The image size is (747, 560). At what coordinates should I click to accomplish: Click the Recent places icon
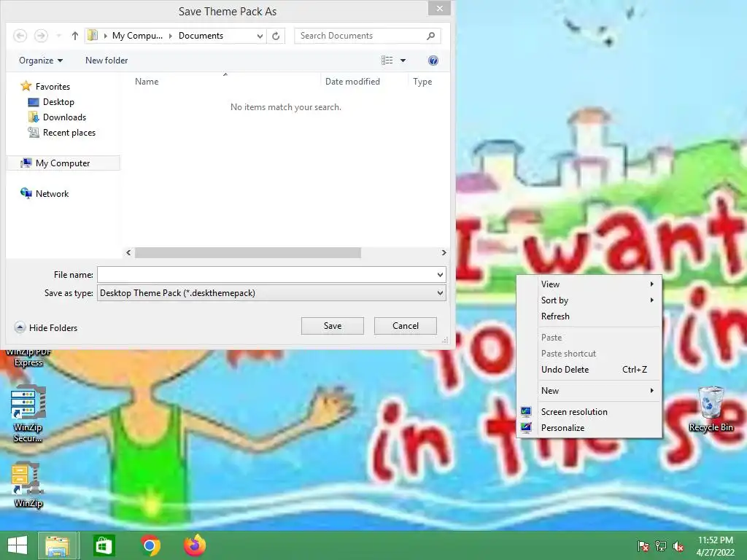[x=34, y=133]
